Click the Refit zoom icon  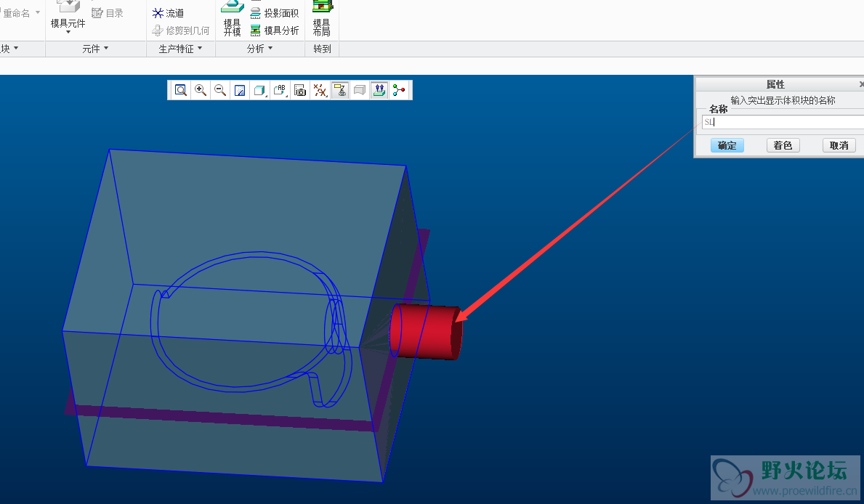click(180, 90)
